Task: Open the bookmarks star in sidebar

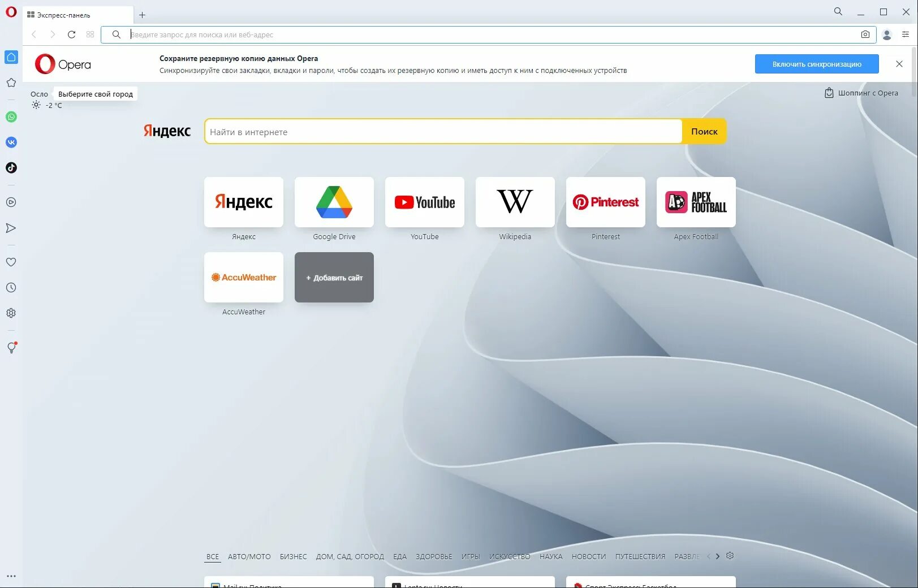Action: (11, 83)
